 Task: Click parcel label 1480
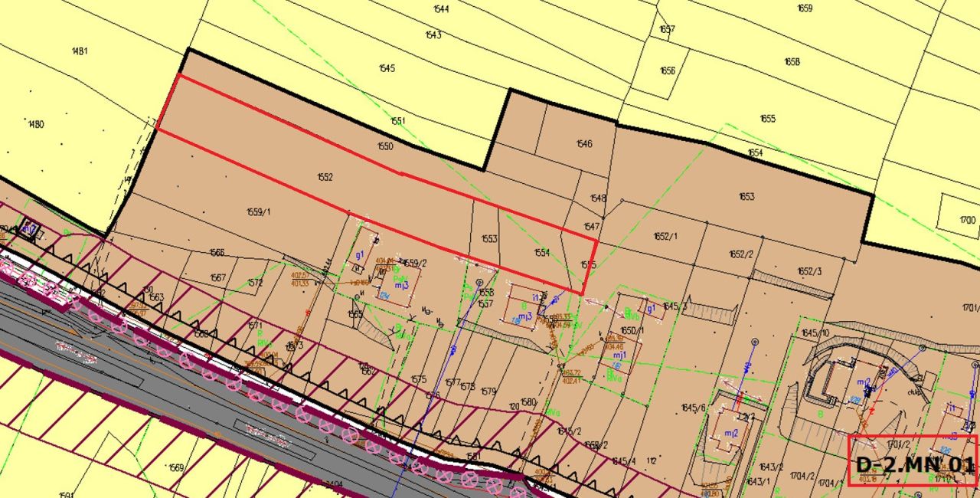(x=35, y=123)
